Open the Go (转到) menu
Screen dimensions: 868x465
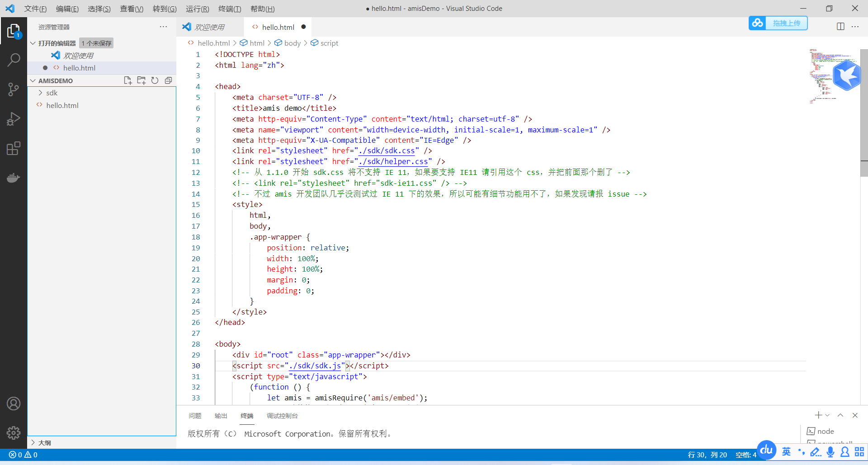165,9
